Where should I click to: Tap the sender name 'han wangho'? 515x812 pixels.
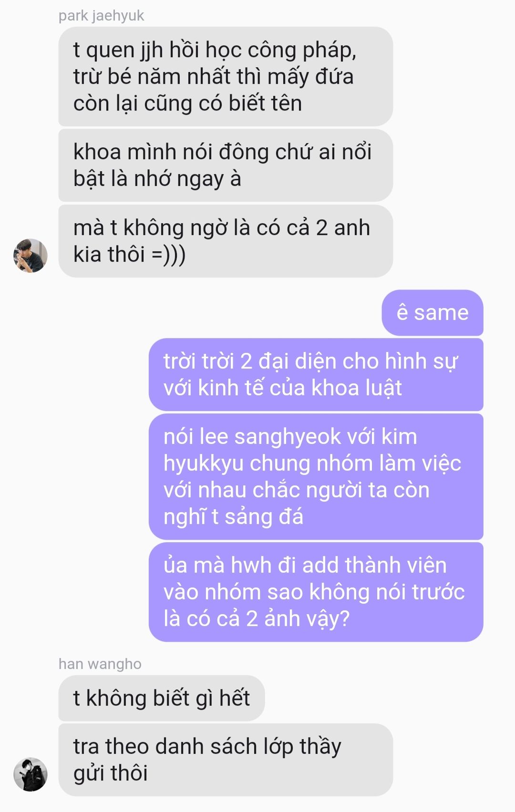pos(100,664)
